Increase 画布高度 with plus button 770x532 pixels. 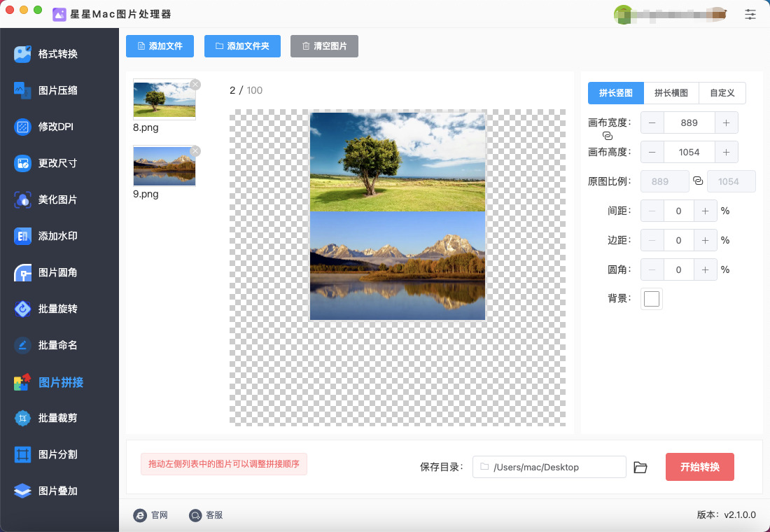tap(727, 153)
